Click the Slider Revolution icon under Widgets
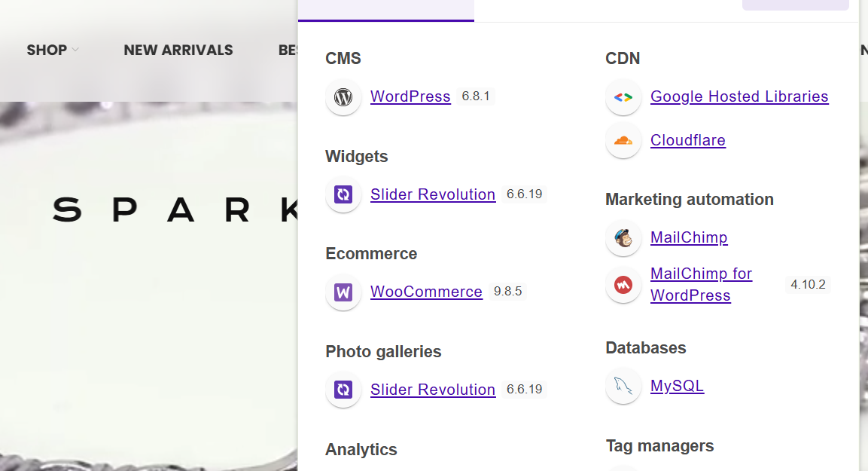Image resolution: width=868 pixels, height=471 pixels. [343, 194]
